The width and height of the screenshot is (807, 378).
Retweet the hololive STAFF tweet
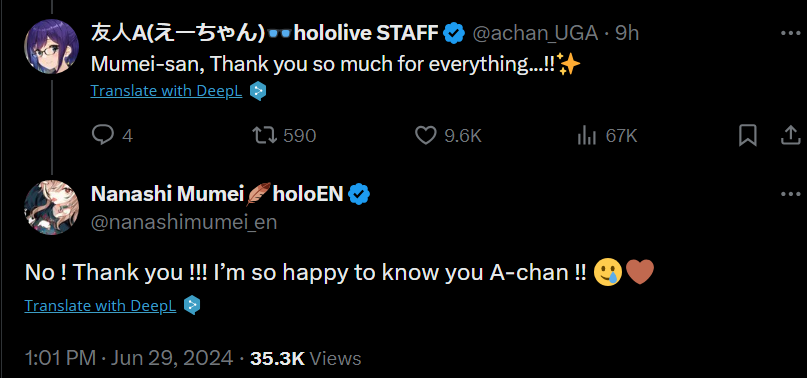[x=264, y=135]
